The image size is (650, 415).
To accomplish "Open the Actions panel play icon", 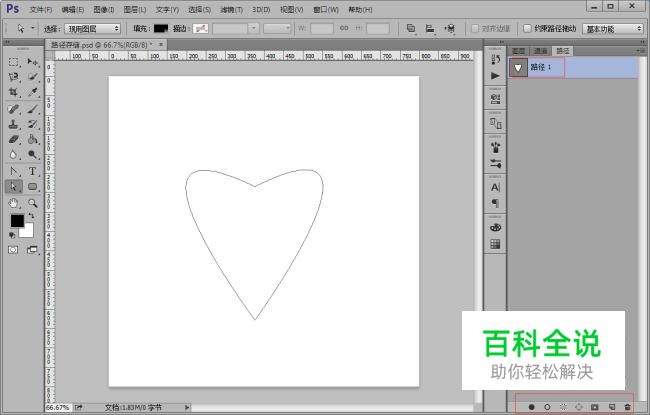I will click(x=495, y=76).
